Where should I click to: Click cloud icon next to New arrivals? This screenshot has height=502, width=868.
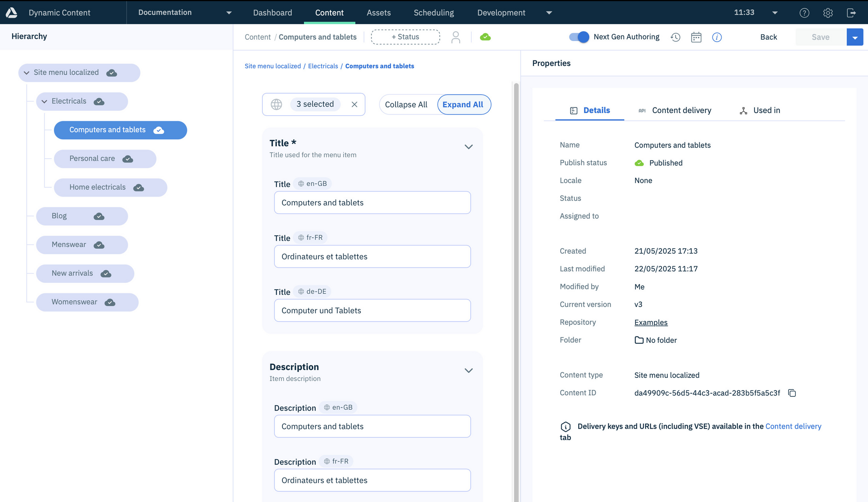point(106,274)
